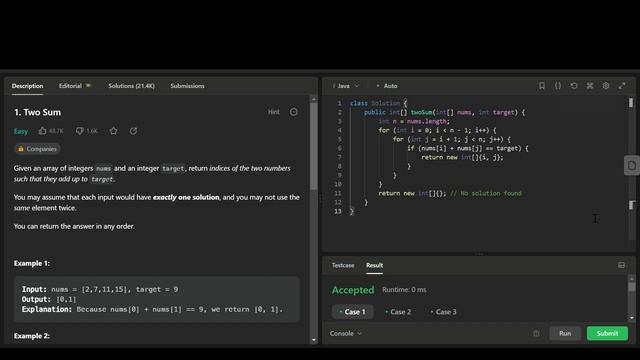
Task: Click the result panel layout icon
Action: [x=621, y=265]
